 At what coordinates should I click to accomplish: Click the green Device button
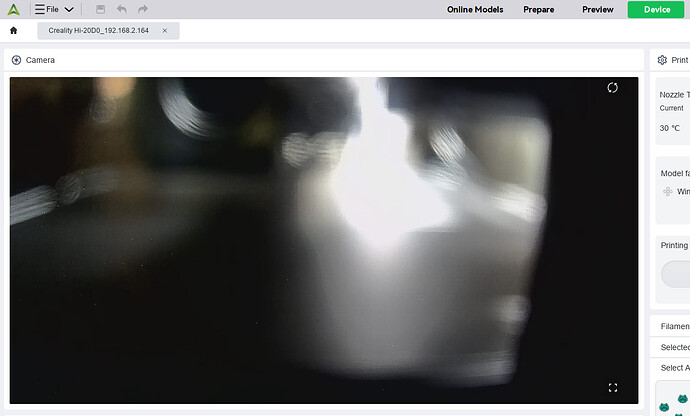point(657,9)
